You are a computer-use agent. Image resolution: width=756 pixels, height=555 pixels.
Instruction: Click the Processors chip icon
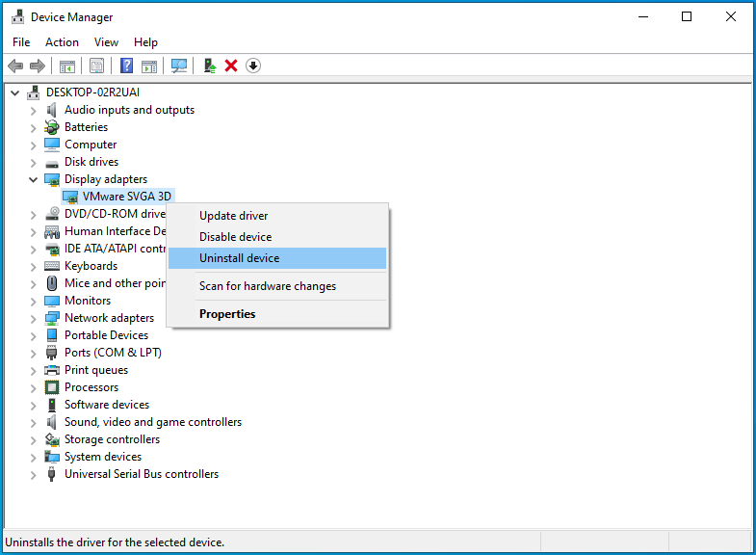tap(52, 387)
